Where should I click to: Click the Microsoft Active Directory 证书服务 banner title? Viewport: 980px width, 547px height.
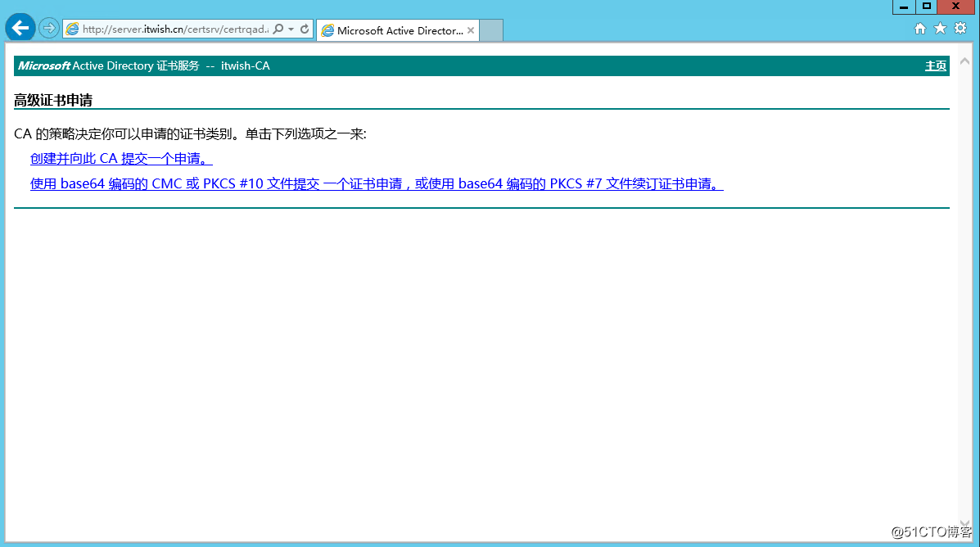coord(144,66)
